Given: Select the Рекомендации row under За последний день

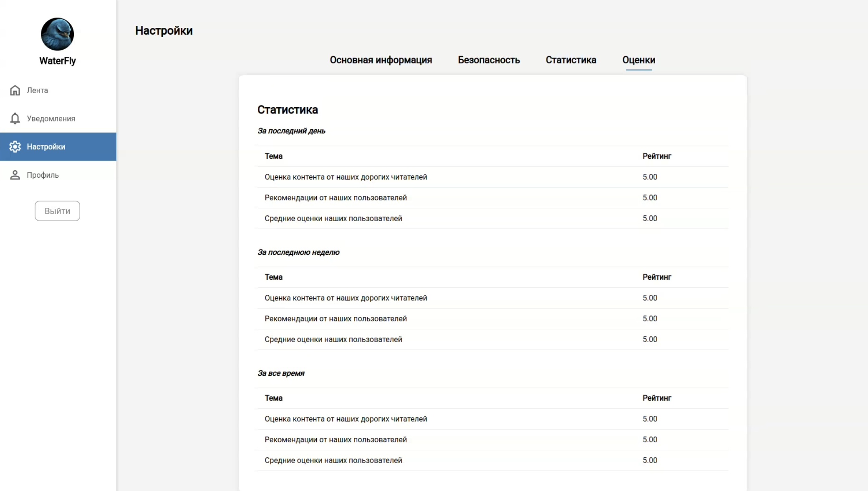Looking at the screenshot, I should pos(336,198).
